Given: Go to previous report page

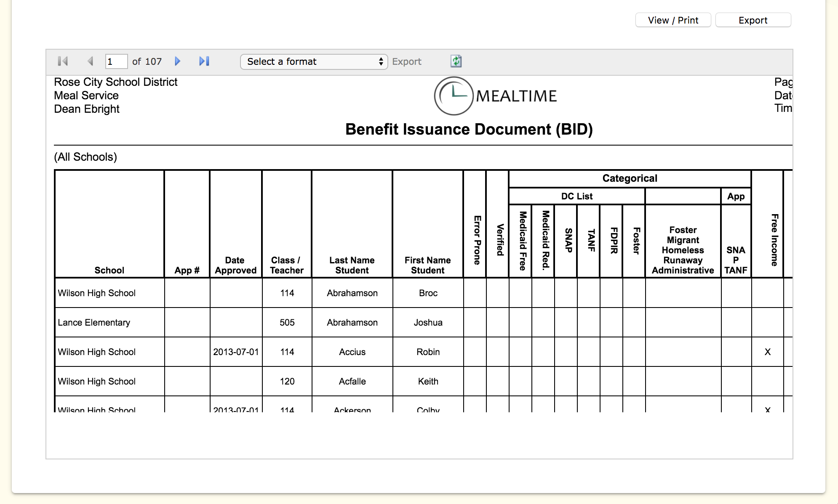Looking at the screenshot, I should pos(90,61).
